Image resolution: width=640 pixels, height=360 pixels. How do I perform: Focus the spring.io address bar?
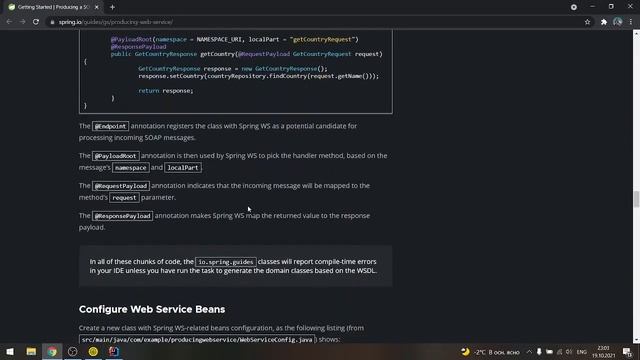click(314, 22)
